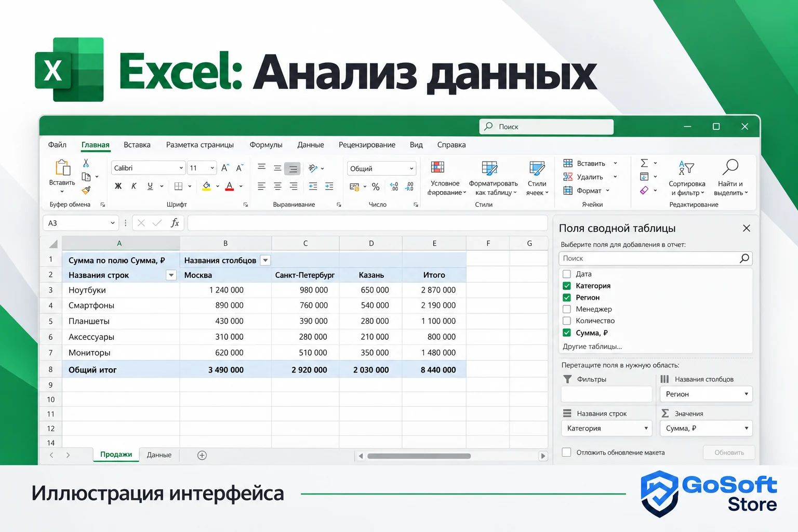This screenshot has height=532, width=798.
Task: Click the Другие таблицы... link
Action: 592,347
